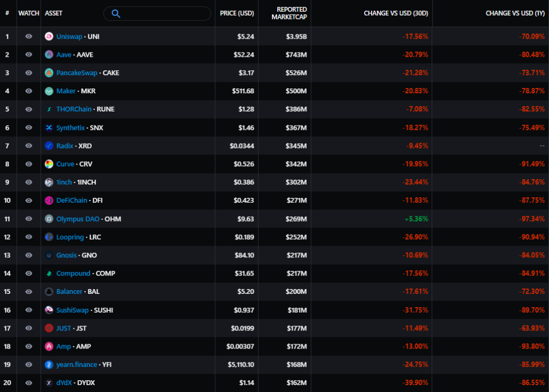This screenshot has width=549, height=392.
Task: Select the SushiSwap sushi logo
Action: 49,310
